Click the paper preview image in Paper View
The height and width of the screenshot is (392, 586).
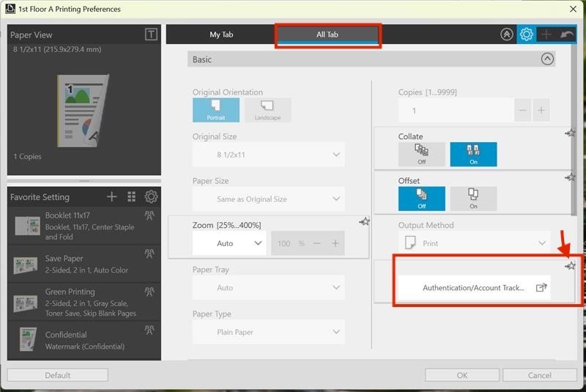(x=83, y=111)
